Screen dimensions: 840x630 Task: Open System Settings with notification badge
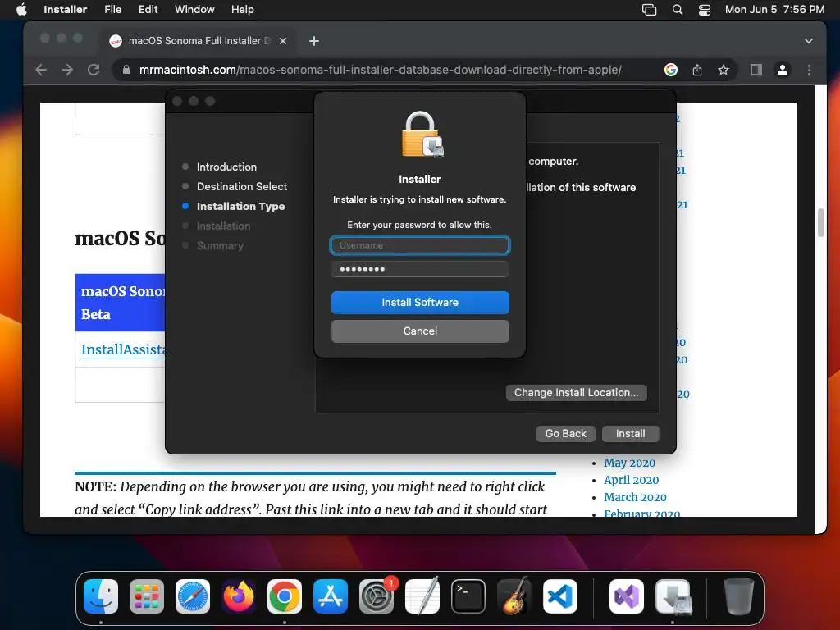pyautogui.click(x=377, y=596)
